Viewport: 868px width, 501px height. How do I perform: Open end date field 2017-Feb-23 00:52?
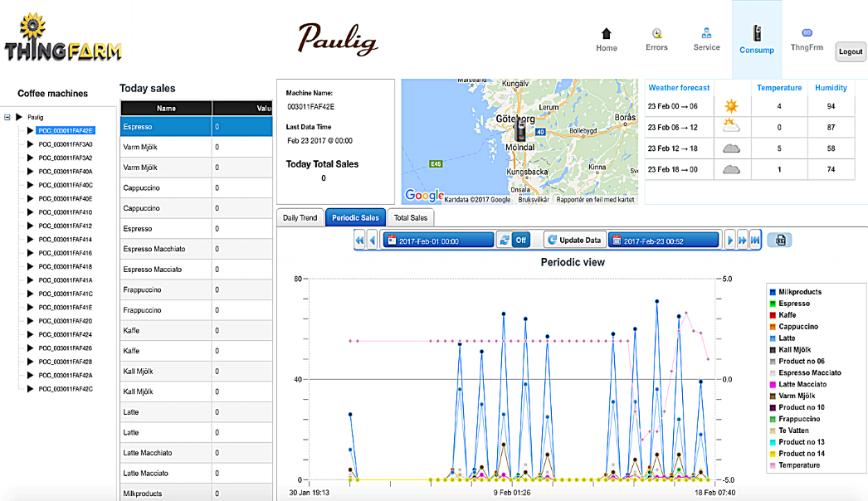pyautogui.click(x=663, y=241)
